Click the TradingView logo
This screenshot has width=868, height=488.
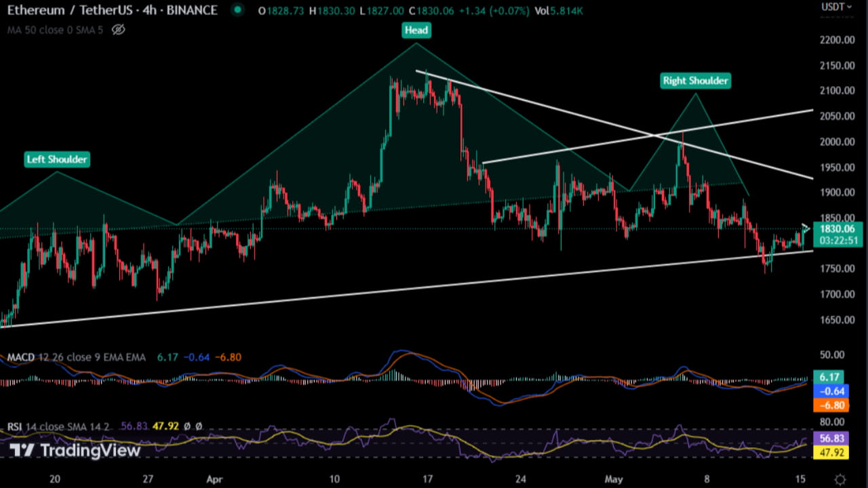(x=75, y=450)
